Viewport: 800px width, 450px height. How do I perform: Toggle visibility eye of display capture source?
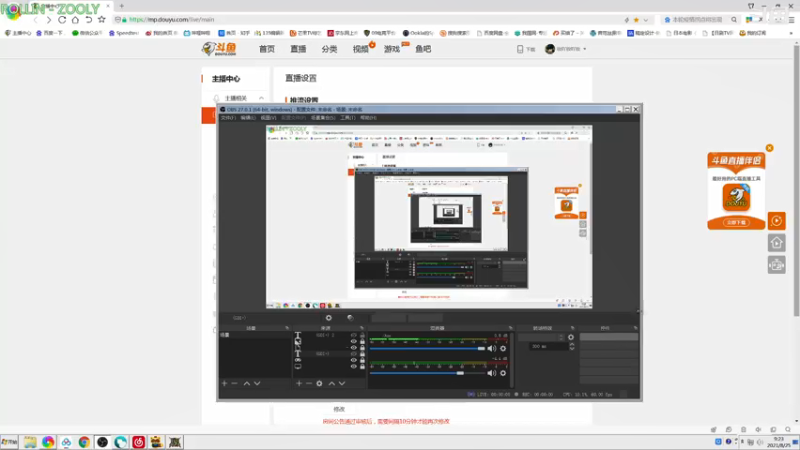click(x=354, y=366)
